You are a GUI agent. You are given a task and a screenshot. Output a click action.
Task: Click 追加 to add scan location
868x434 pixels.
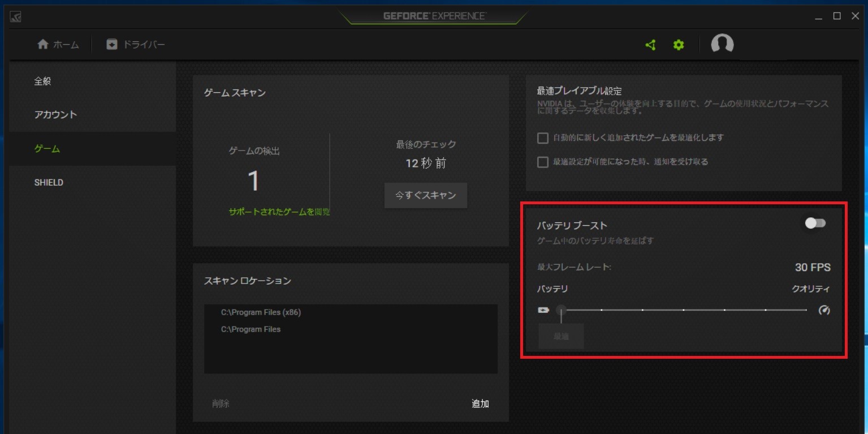(480, 404)
